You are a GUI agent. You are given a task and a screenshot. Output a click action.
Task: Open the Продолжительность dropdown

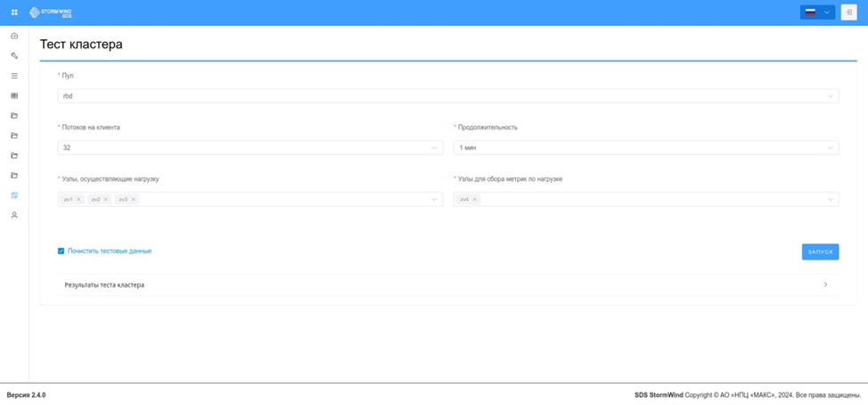(x=646, y=148)
